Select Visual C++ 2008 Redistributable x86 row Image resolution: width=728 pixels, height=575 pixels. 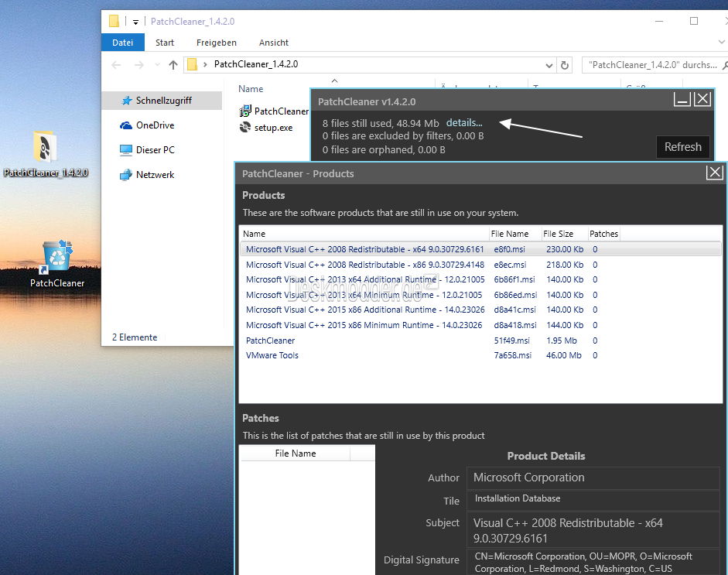pyautogui.click(x=480, y=265)
